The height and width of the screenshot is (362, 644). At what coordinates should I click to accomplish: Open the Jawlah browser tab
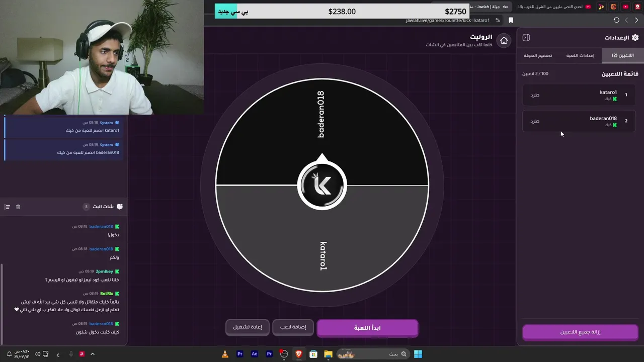(490, 7)
